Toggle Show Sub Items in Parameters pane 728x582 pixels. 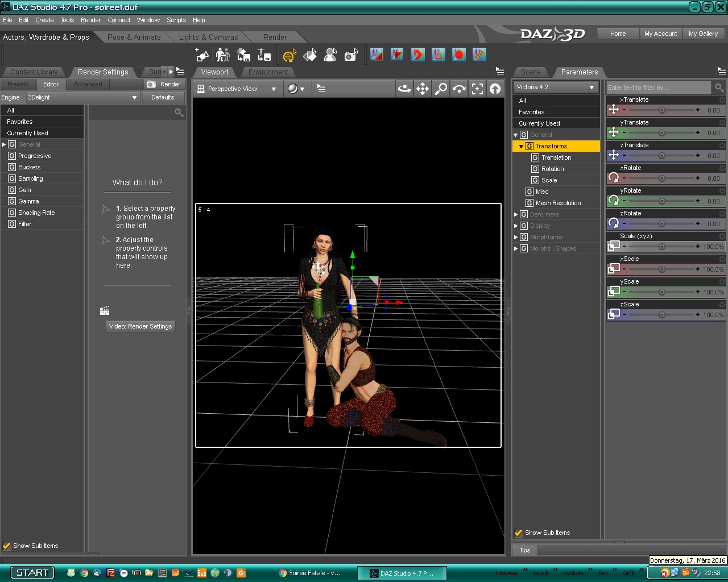tap(519, 533)
